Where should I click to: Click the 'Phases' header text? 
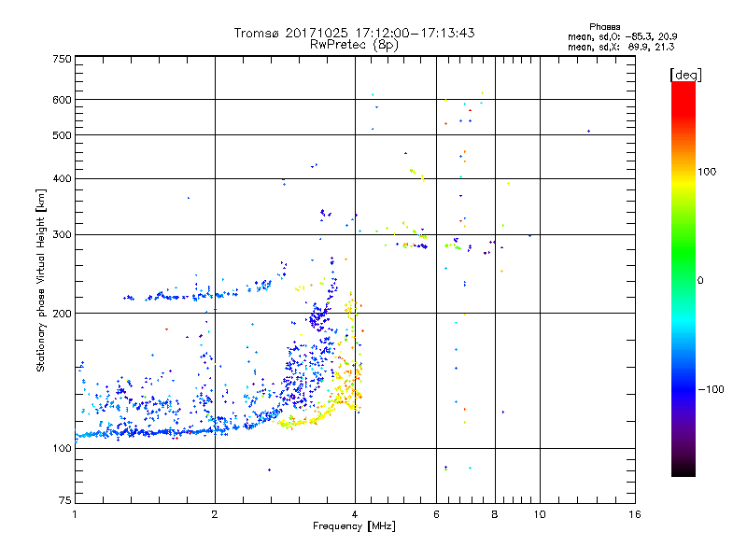[x=604, y=27]
